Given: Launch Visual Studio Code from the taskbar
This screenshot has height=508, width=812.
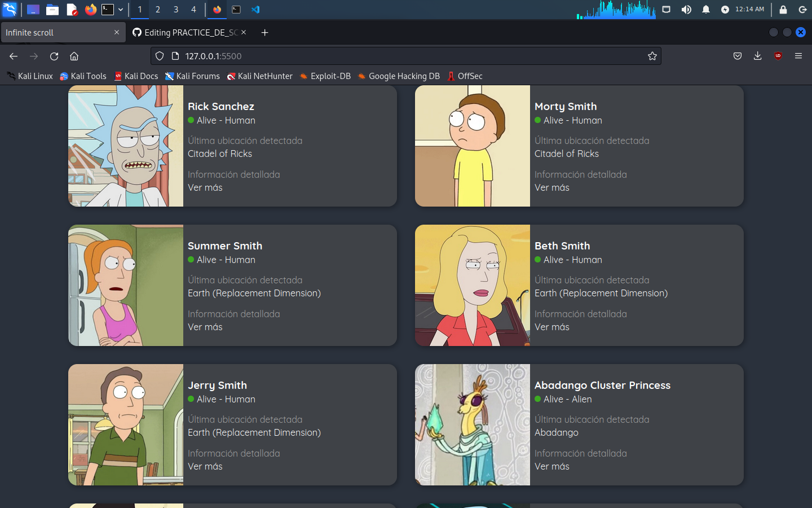Looking at the screenshot, I should pos(255,10).
